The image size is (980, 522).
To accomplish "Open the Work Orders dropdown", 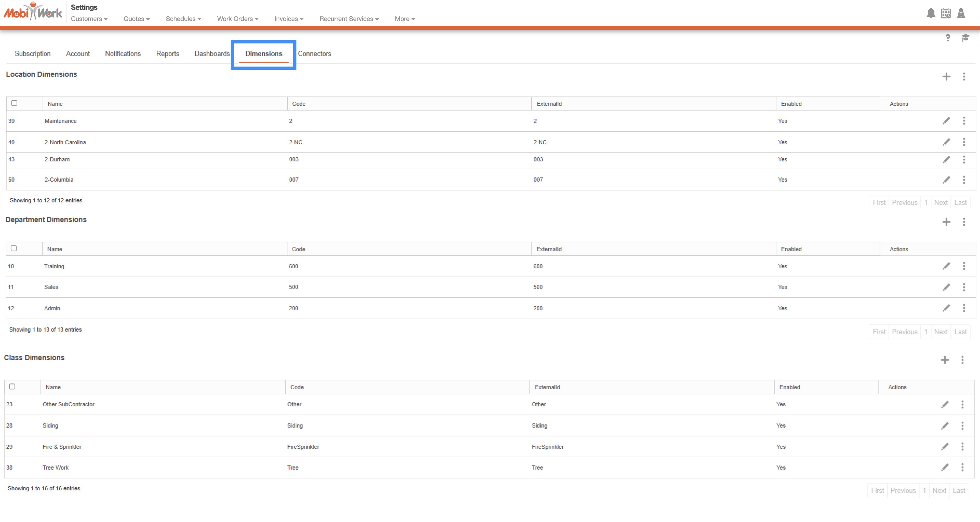I will 237,19.
